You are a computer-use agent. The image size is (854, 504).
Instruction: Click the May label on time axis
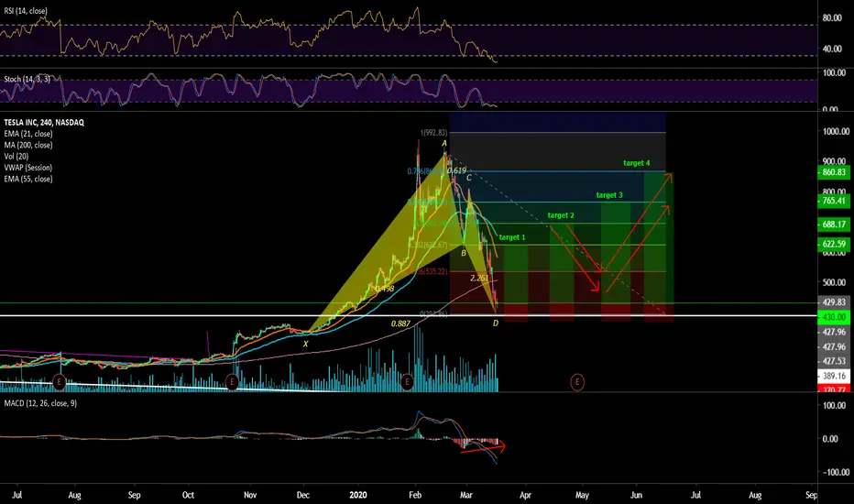pyautogui.click(x=582, y=495)
